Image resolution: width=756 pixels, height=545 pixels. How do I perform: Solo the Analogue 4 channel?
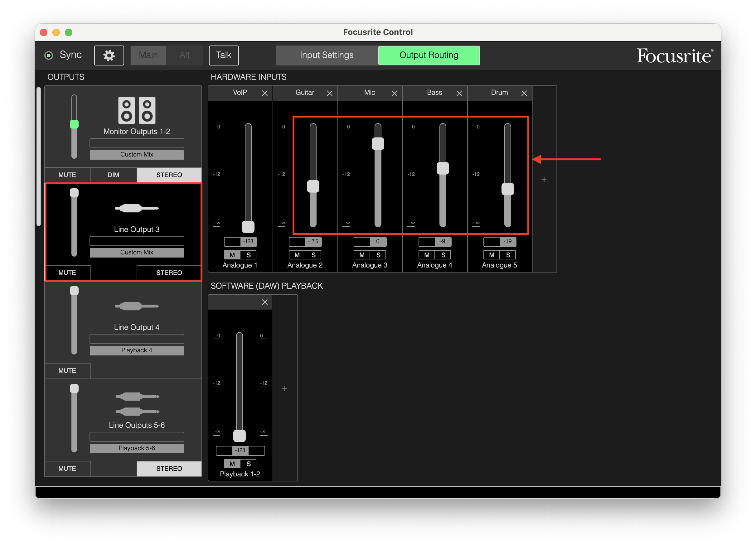pos(443,255)
